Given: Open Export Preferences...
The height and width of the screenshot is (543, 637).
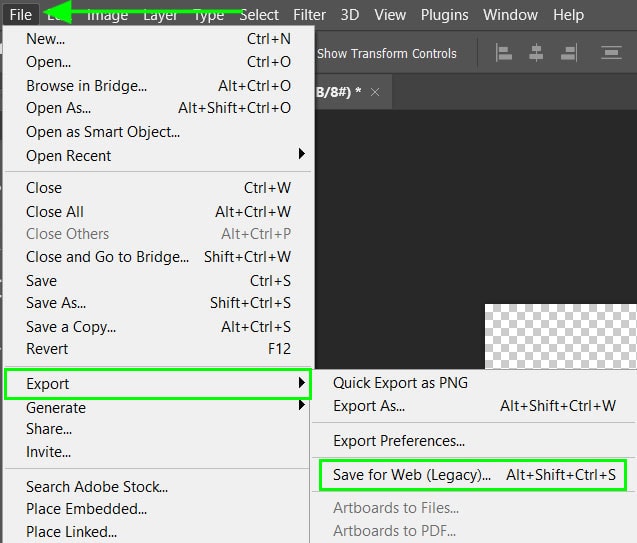Looking at the screenshot, I should tap(473, 441).
